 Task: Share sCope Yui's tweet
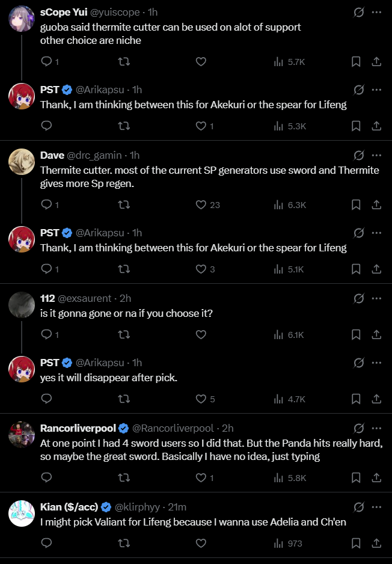tap(376, 61)
